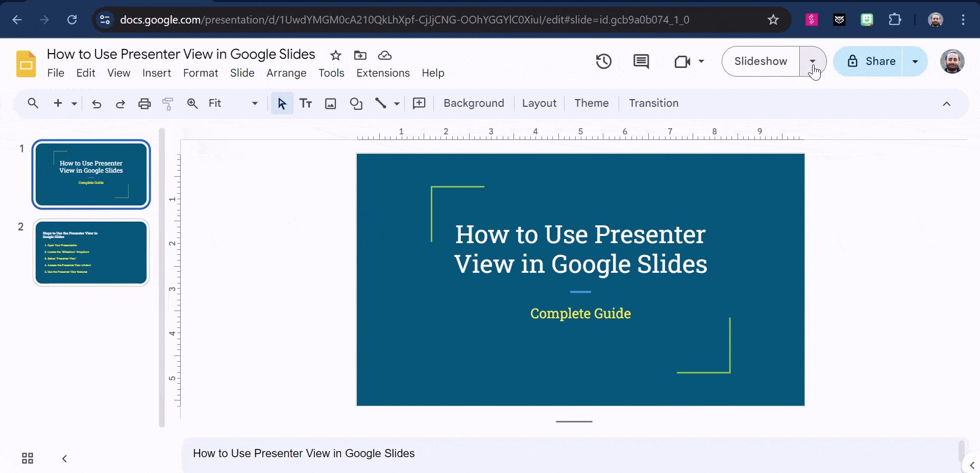Select slide 2 thumbnail
The width and height of the screenshot is (980, 473).
tap(90, 252)
